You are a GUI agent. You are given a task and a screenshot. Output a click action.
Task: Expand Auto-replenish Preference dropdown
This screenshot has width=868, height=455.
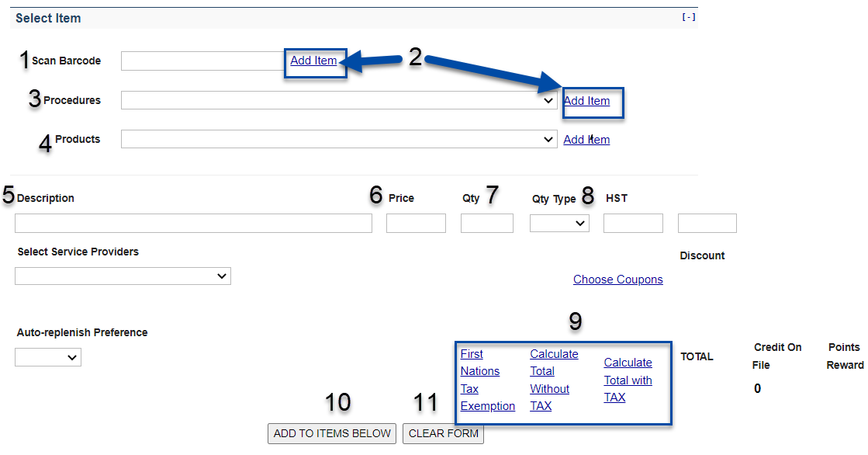click(47, 357)
